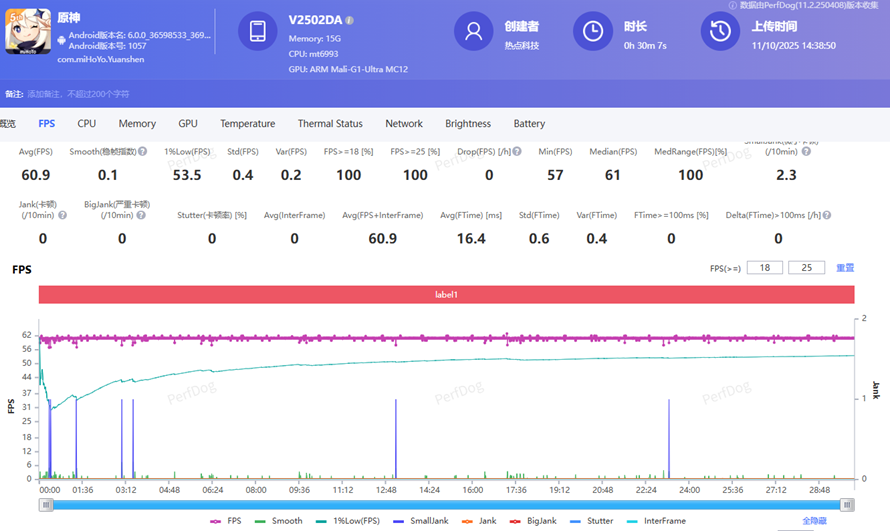Click the help icon next to Smooth
Image resolution: width=890 pixels, height=531 pixels.
tap(142, 152)
